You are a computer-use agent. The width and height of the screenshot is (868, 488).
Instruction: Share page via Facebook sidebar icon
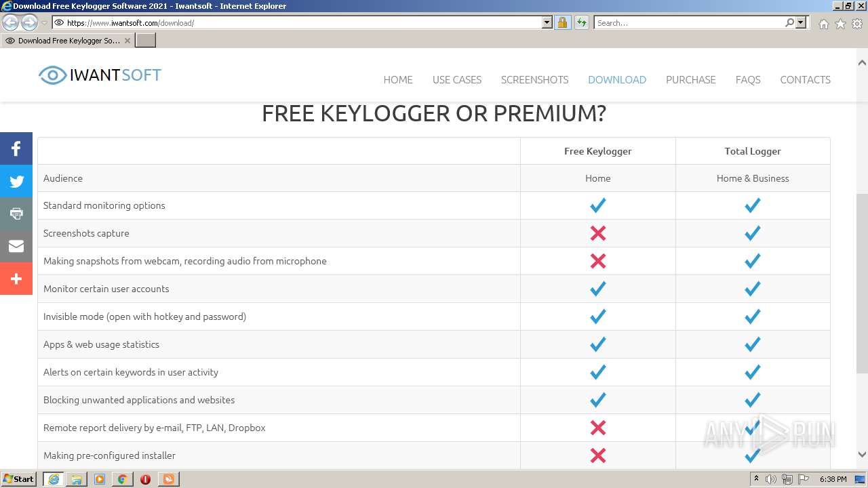tap(16, 148)
